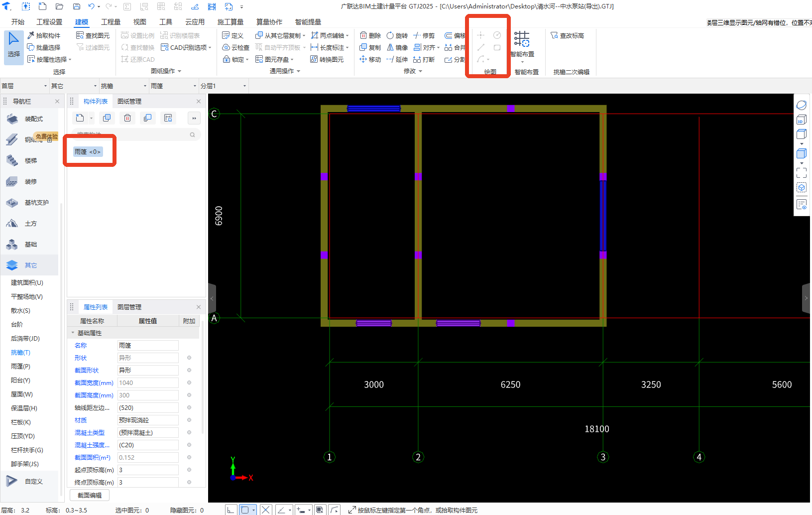Click the trash icon in component list toolbar
Screen dimensions: 812x515
coord(127,118)
